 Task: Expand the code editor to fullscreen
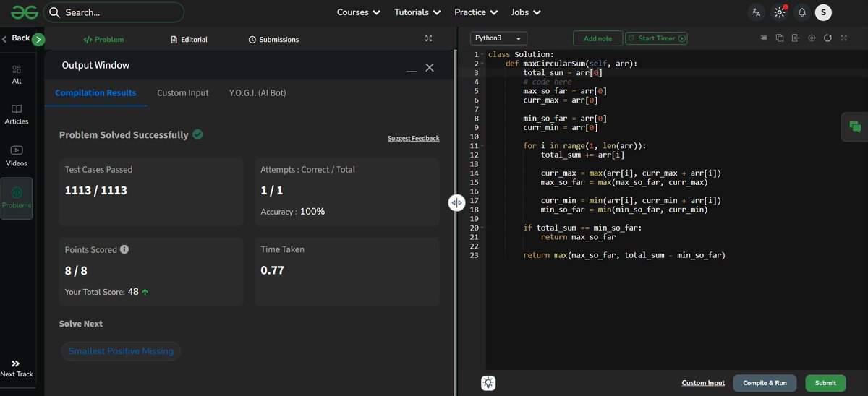point(843,38)
